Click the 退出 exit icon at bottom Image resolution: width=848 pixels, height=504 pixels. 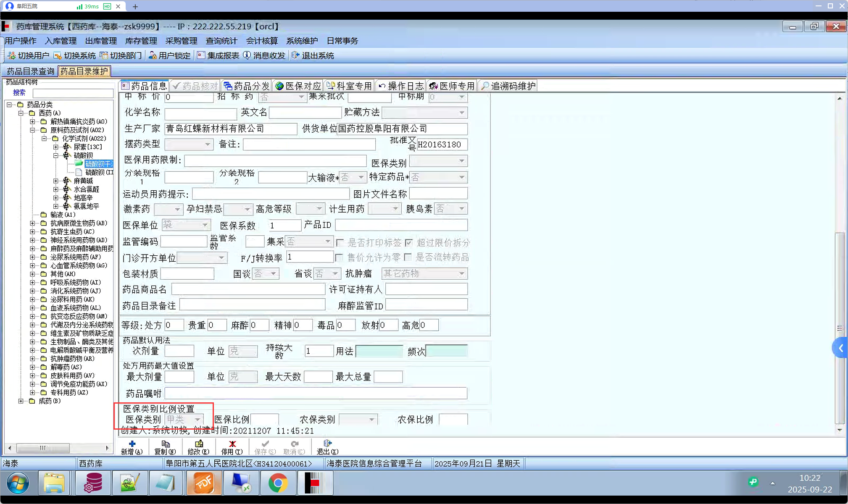pyautogui.click(x=327, y=444)
